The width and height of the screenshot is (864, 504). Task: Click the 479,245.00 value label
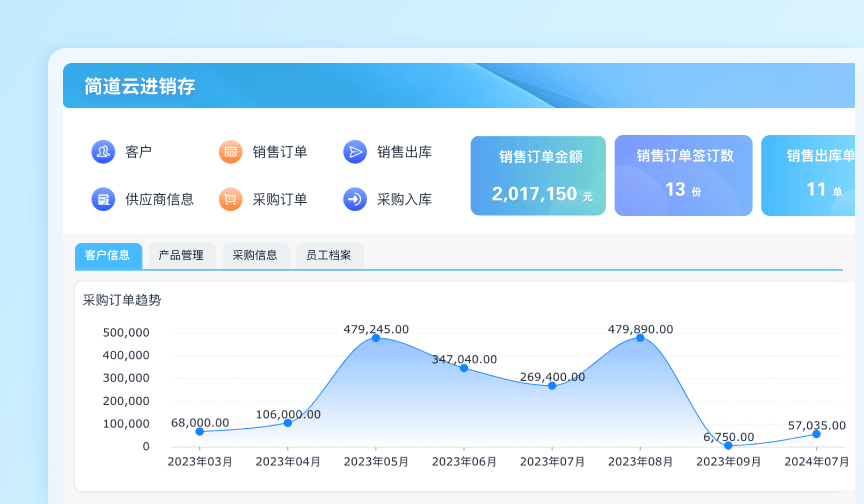tap(376, 329)
